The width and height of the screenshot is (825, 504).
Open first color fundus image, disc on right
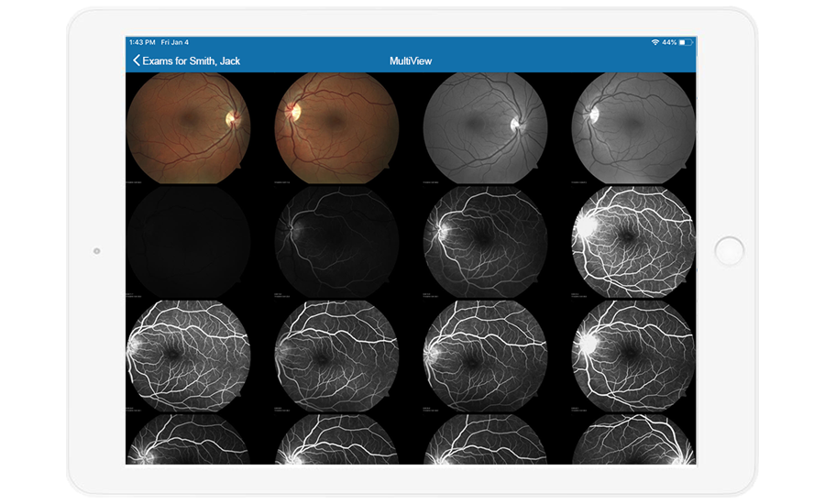pos(188,128)
